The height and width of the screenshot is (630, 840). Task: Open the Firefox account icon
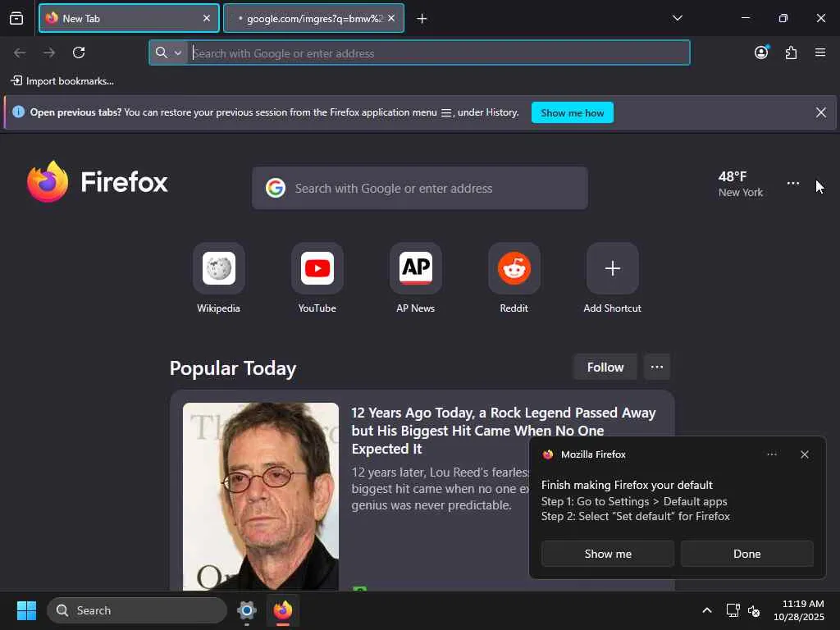[761, 52]
